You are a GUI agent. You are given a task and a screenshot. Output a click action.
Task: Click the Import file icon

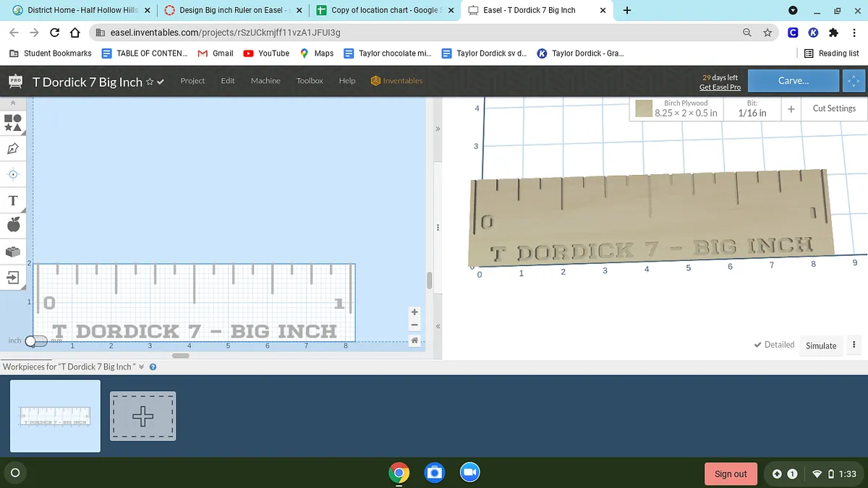(13, 278)
